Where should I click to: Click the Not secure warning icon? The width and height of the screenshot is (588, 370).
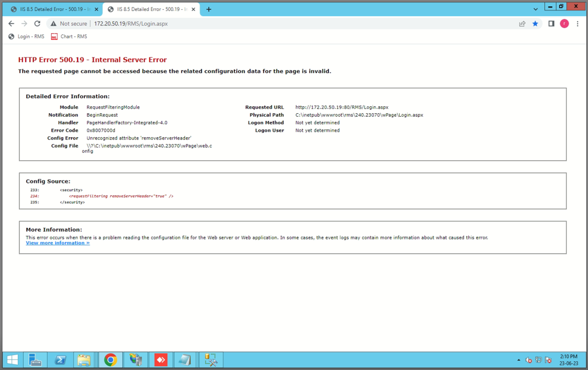pyautogui.click(x=53, y=24)
